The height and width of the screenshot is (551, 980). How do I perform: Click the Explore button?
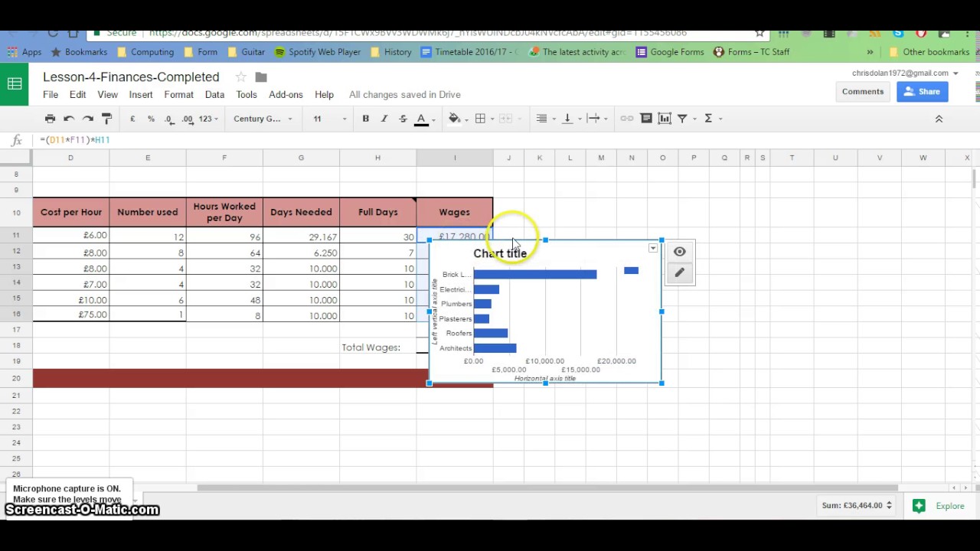point(939,506)
